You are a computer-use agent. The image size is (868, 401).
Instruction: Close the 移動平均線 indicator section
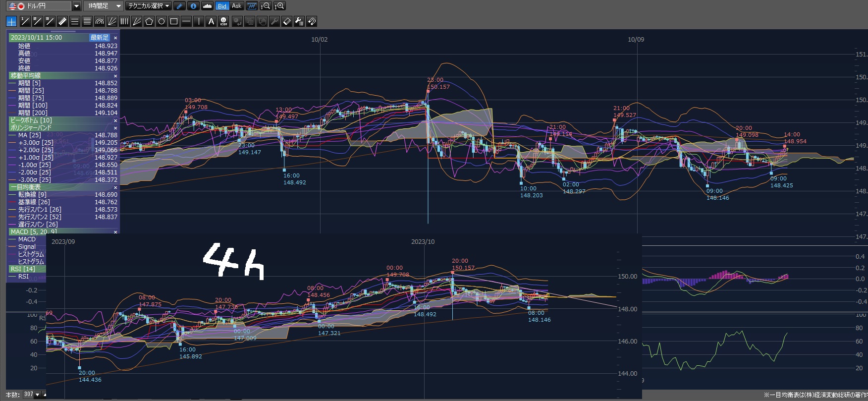115,76
